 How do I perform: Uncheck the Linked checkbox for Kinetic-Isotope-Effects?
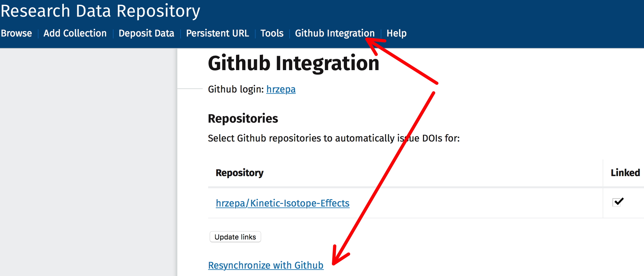pos(617,202)
